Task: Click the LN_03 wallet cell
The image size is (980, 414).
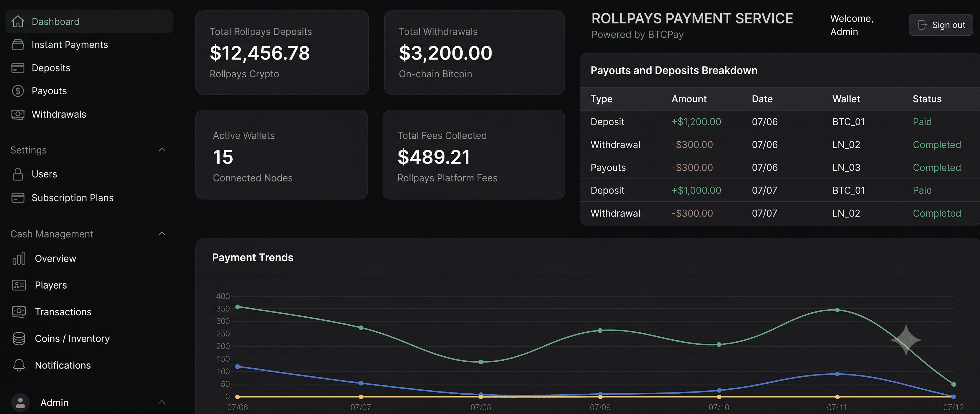Action: pyautogui.click(x=846, y=167)
